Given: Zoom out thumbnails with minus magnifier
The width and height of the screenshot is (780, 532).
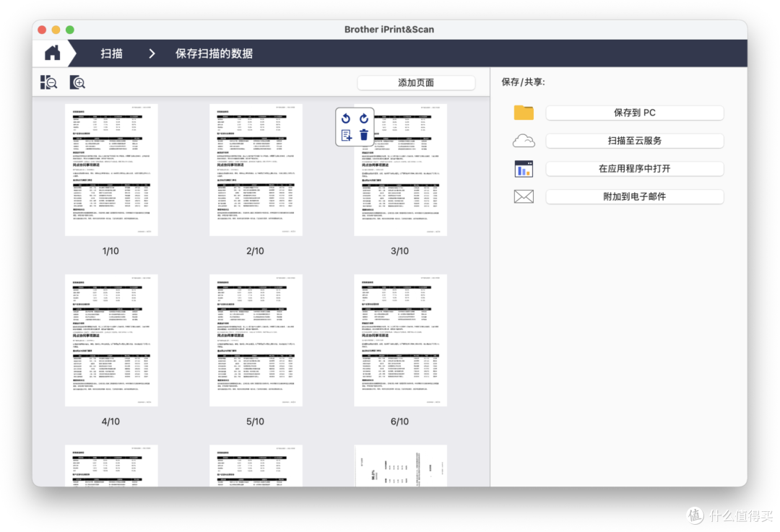Looking at the screenshot, I should pos(49,82).
